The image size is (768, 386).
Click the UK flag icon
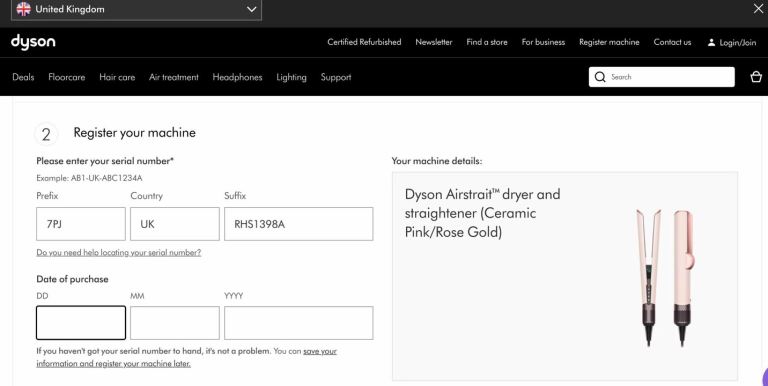click(23, 9)
